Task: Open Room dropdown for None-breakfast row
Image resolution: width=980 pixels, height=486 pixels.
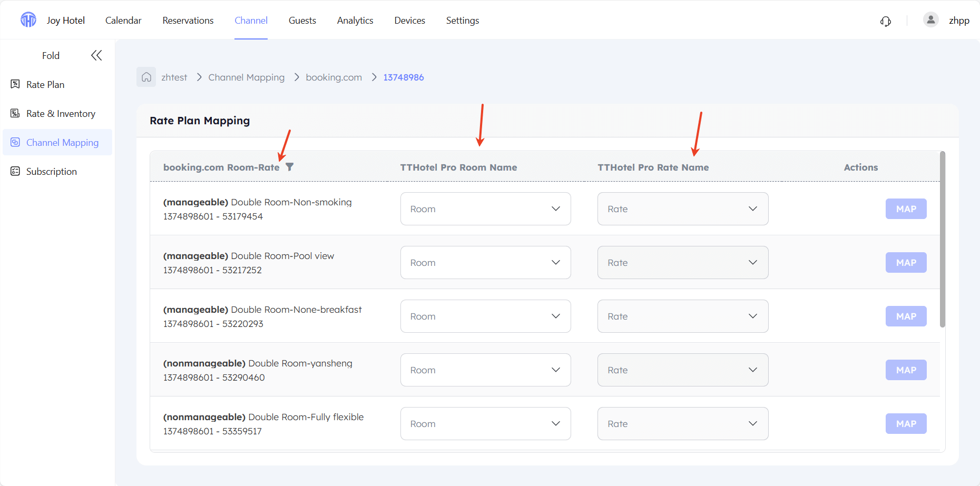Action: tap(486, 316)
